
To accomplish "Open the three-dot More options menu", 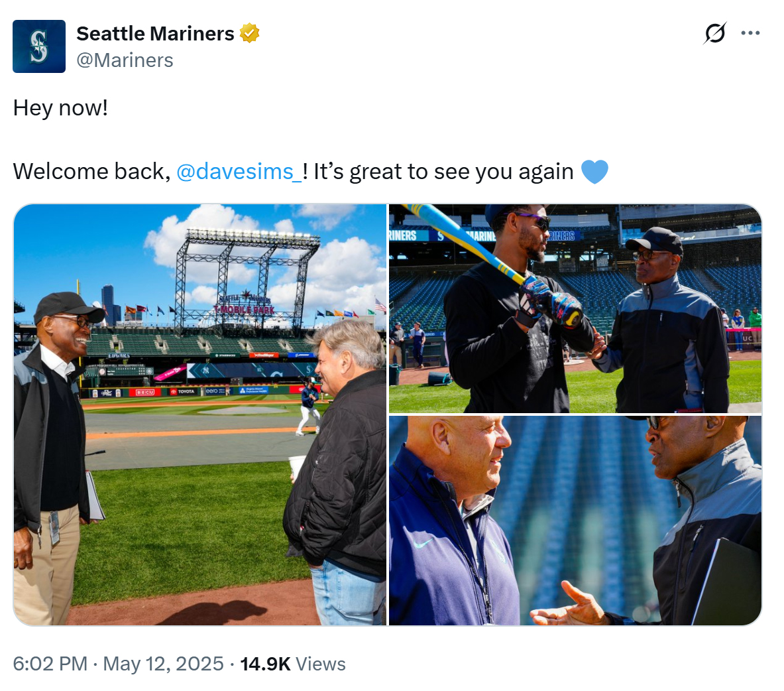I will pos(750,33).
